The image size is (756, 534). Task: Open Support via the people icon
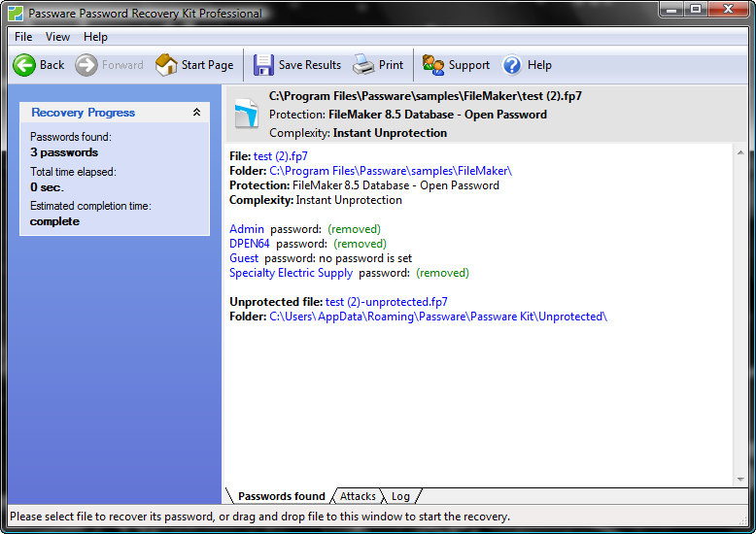pos(433,65)
